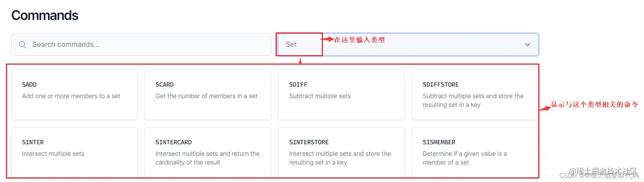Click 'Get the number of members' description
This screenshot has width=644, height=182.
click(x=207, y=96)
